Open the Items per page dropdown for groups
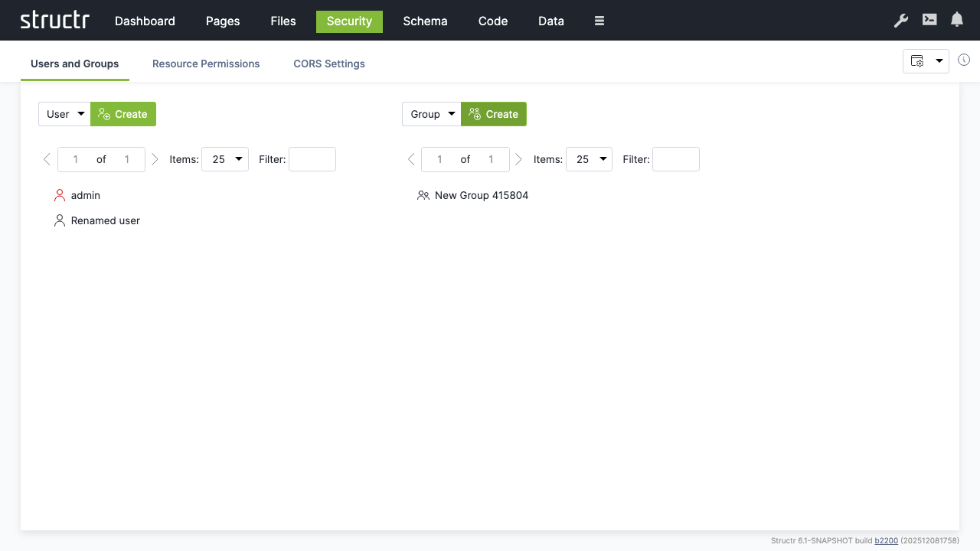Viewport: 980px width, 551px height. pyautogui.click(x=589, y=159)
